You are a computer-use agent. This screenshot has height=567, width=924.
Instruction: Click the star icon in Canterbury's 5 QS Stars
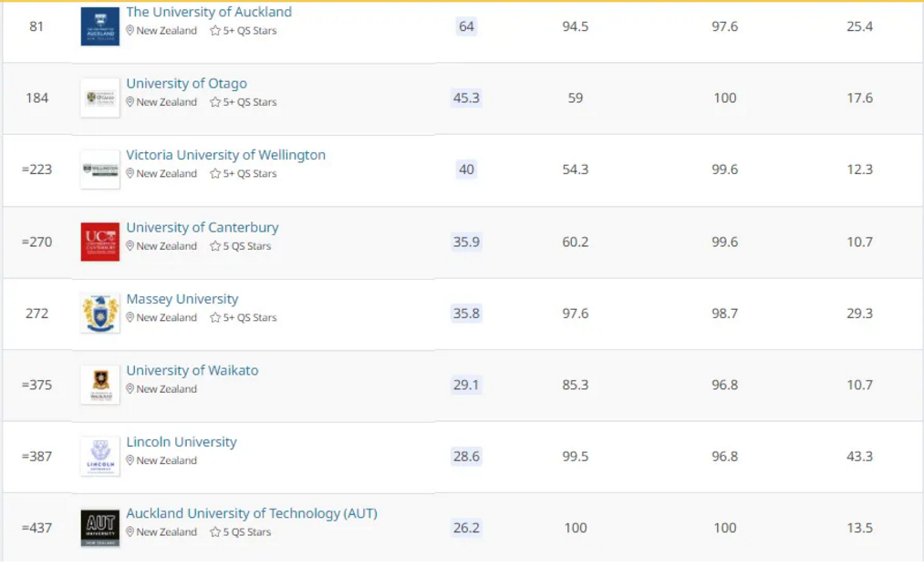[215, 246]
